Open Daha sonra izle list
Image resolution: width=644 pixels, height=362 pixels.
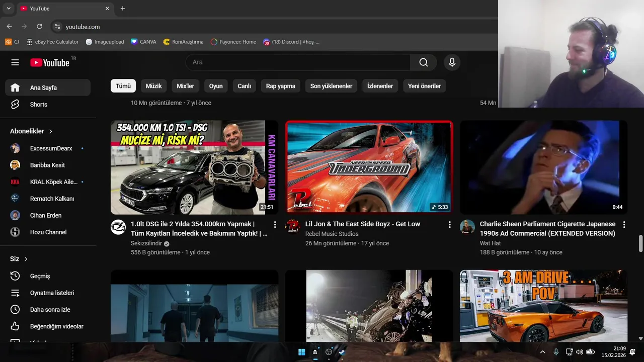[48, 310]
